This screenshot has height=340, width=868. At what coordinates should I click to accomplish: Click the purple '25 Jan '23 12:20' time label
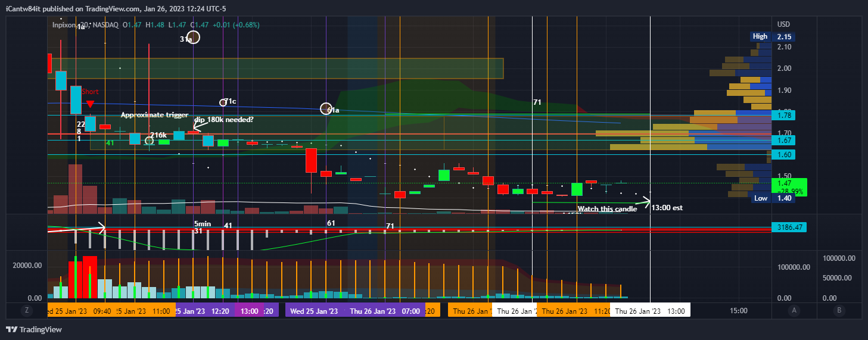click(x=205, y=311)
